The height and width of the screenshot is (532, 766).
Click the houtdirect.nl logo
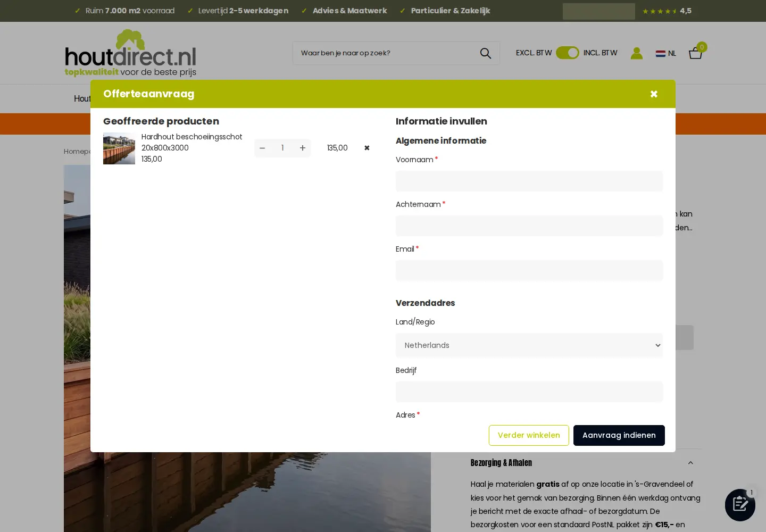point(130,53)
